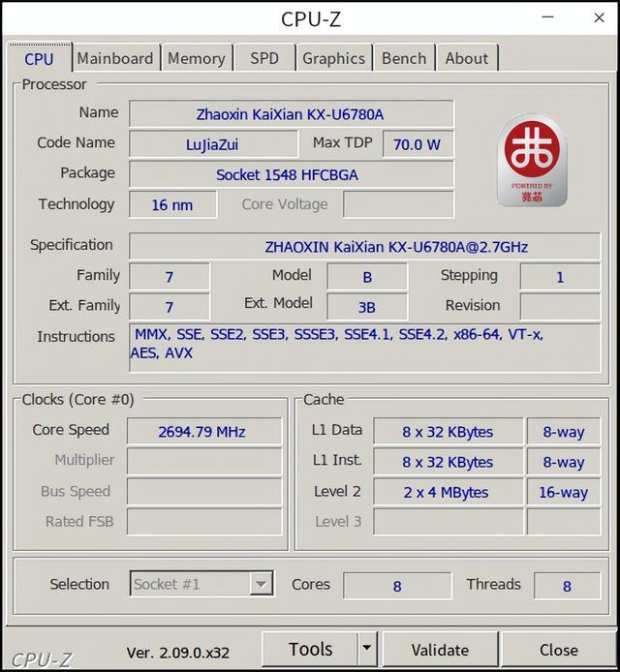Viewport: 620px width, 672px height.
Task: Click the Threads count value
Action: pos(567,586)
